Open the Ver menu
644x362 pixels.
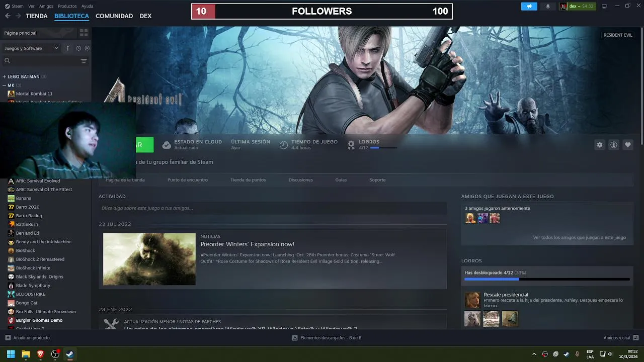pyautogui.click(x=31, y=6)
